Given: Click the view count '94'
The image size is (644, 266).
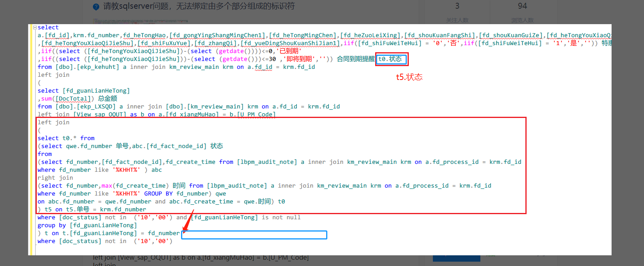Looking at the screenshot, I should coord(522,6).
